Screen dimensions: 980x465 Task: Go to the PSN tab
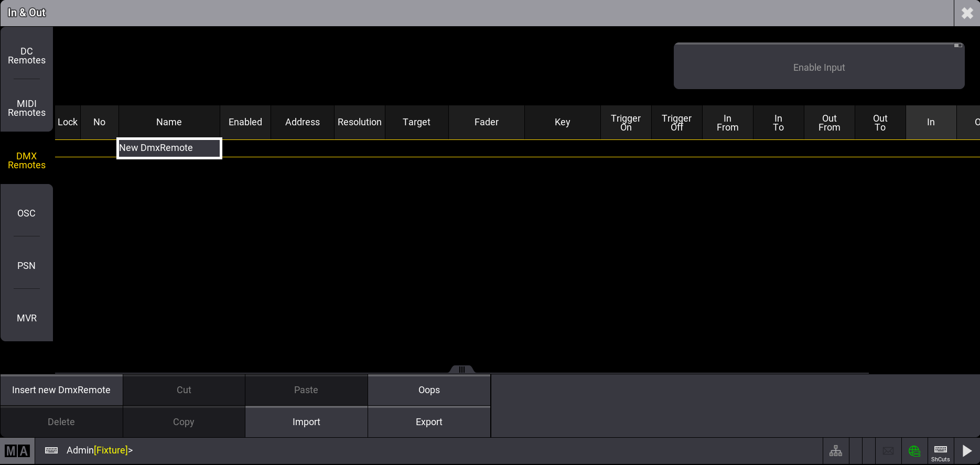click(x=27, y=266)
